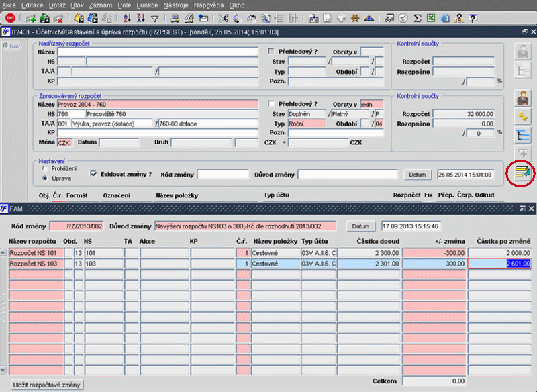Tick the Přehledový checkbox in Zpracovávaný rozpočet
The height and width of the screenshot is (392, 537).
[x=271, y=104]
